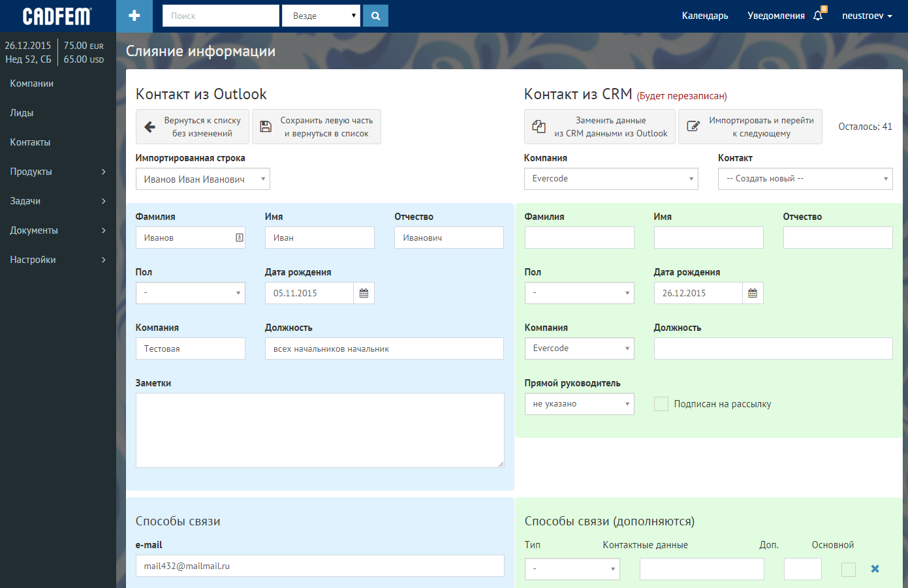Expand the Прямой руководитель dropdown
Screen dimensions: 908x588
579,404
